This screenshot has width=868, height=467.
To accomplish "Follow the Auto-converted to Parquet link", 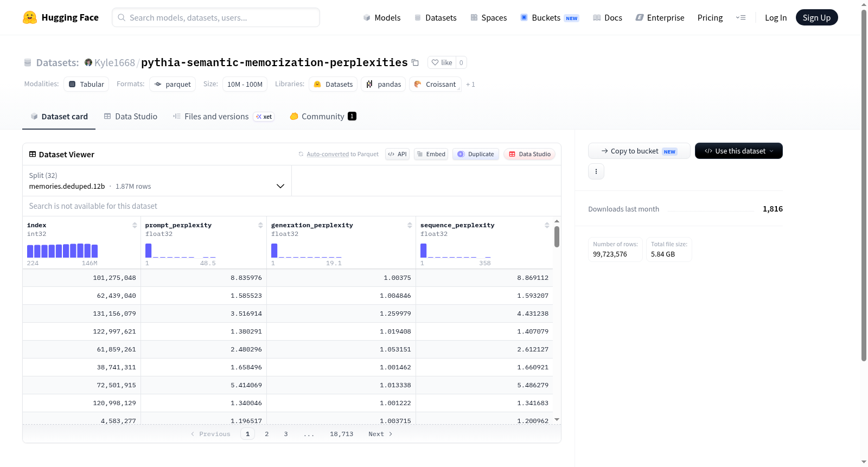I will 342,154.
